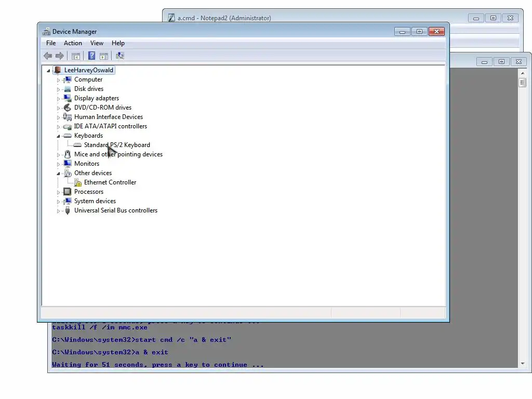
Task: Click the "Waiting for 51 seconds" console line
Action: pos(158,365)
